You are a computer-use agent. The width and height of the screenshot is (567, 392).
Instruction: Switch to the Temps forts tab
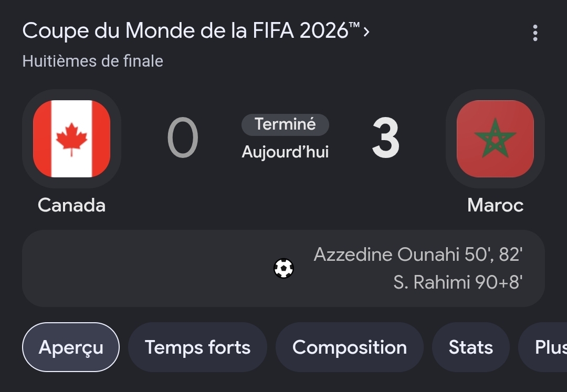(x=197, y=347)
